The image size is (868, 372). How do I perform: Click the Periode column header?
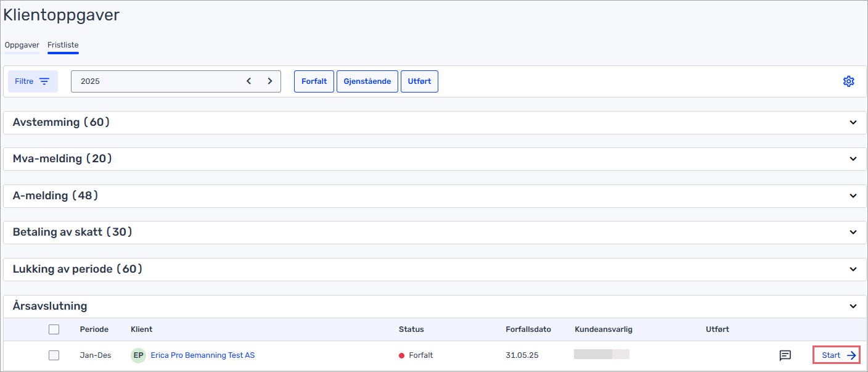point(94,329)
